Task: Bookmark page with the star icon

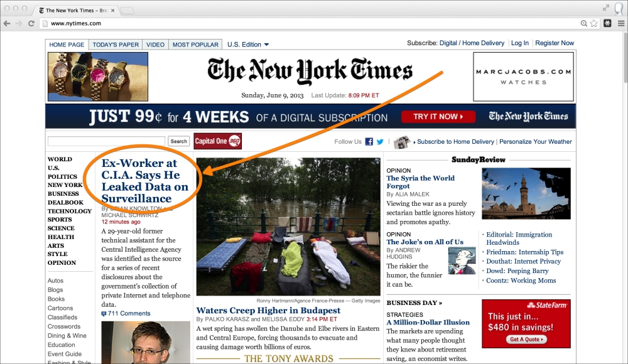Action: tap(594, 24)
